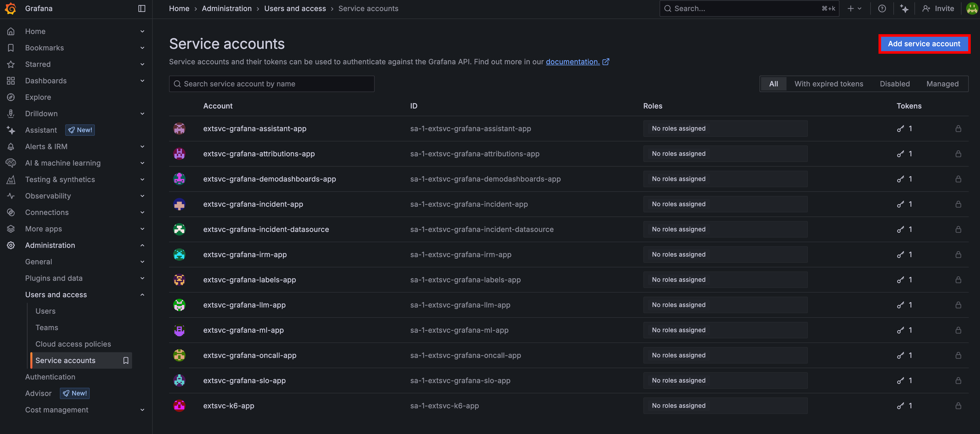Screen dimensions: 980x434
Task: Open the help question mark icon
Action: pyautogui.click(x=882, y=8)
